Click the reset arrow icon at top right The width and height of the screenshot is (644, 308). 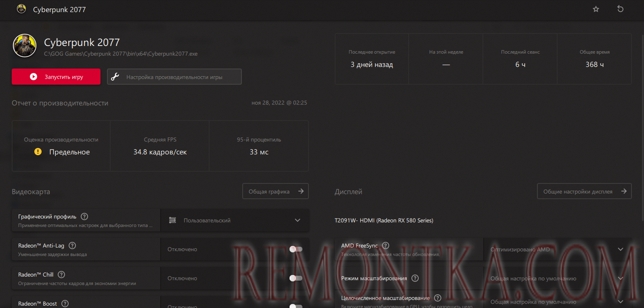click(621, 9)
